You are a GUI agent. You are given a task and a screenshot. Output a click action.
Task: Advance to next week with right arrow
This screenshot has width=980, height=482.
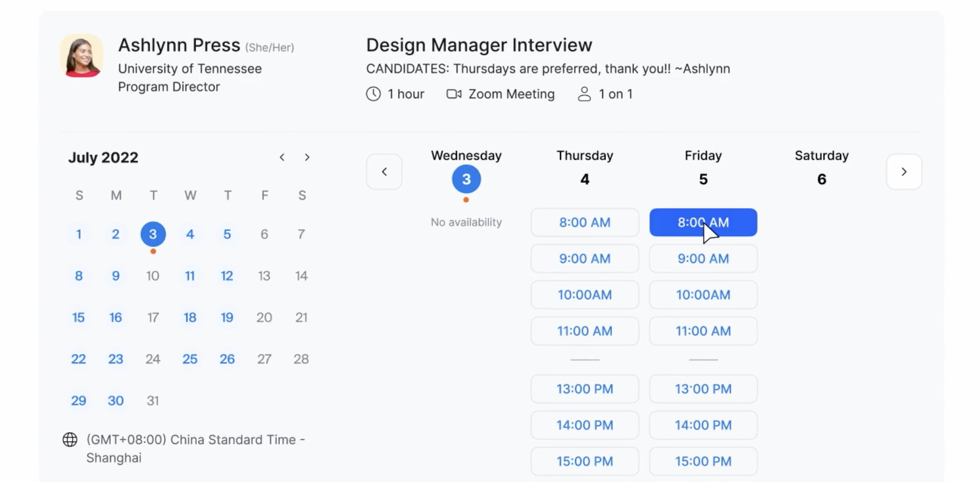(904, 172)
